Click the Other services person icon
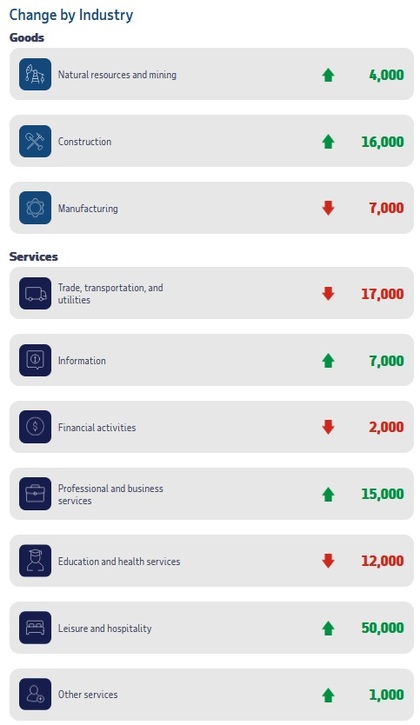Screen dimensions: 420x725 (35, 694)
